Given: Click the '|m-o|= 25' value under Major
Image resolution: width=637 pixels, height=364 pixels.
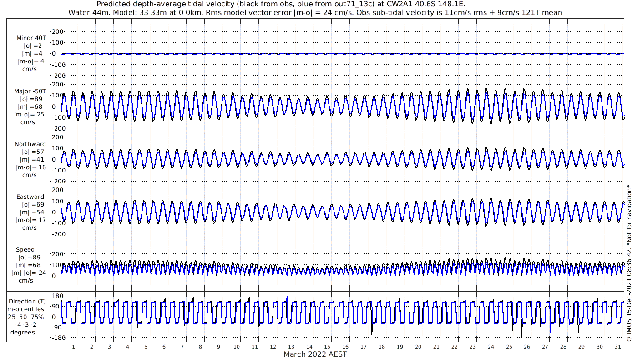Looking at the screenshot, I should [x=29, y=115].
